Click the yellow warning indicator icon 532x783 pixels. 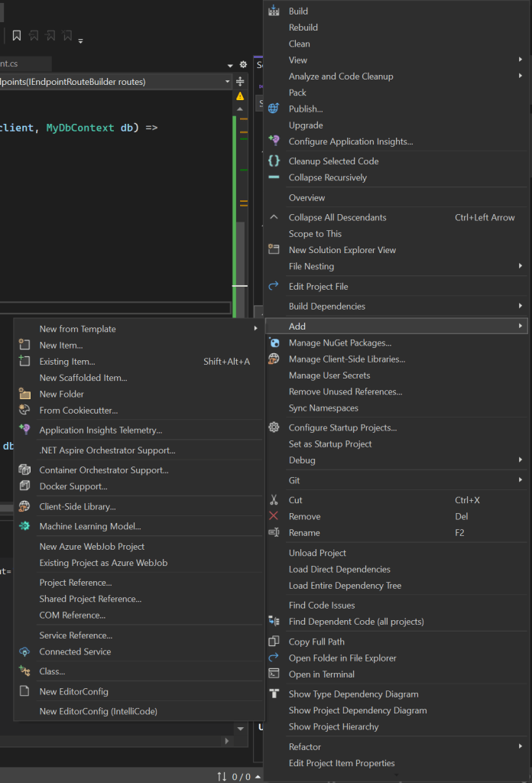click(x=240, y=96)
